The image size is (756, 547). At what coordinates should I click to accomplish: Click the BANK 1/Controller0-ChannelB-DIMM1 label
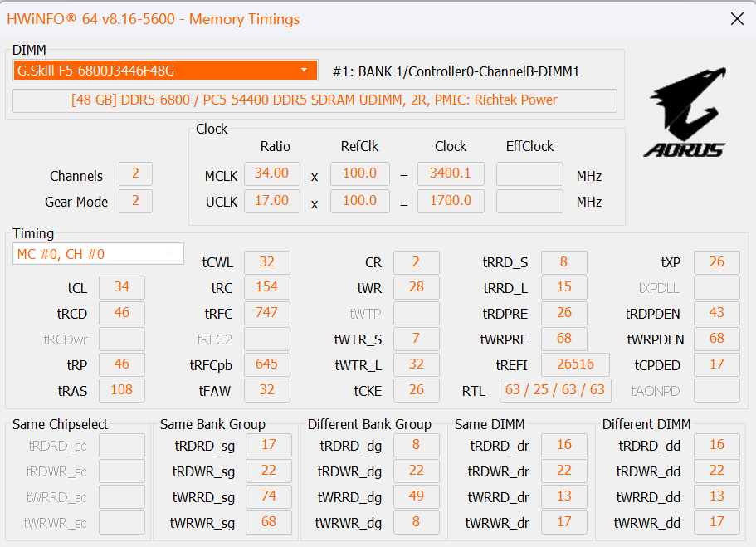(456, 72)
